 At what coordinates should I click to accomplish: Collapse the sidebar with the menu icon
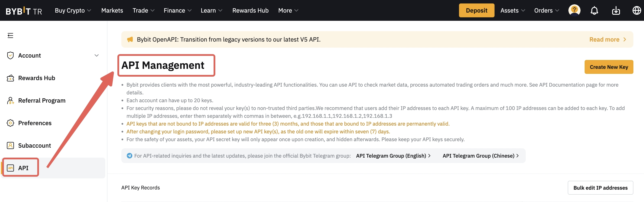click(10, 36)
